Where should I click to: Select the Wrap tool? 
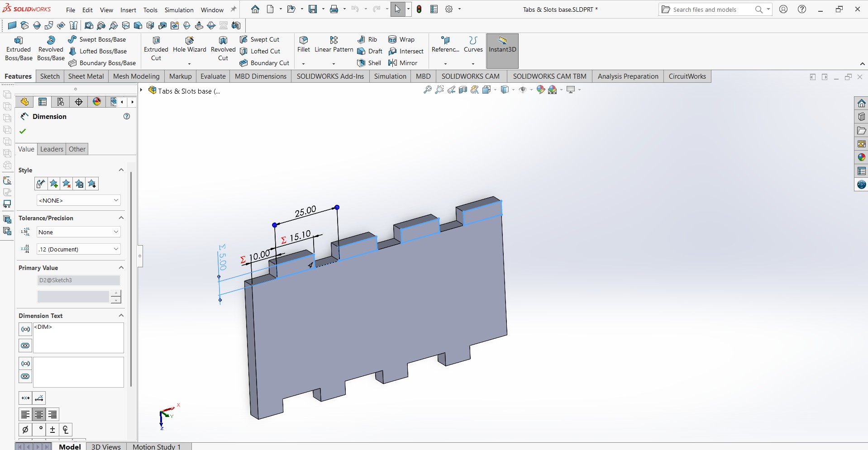coord(401,39)
